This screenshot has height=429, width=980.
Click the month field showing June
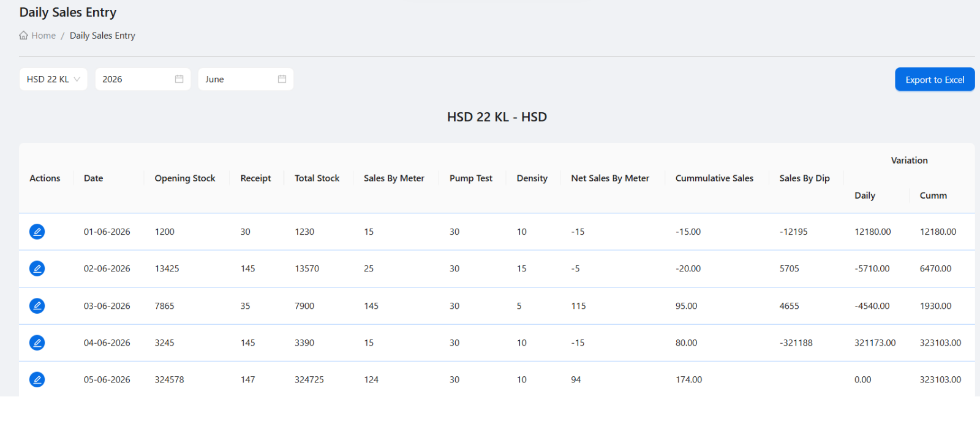(x=246, y=79)
